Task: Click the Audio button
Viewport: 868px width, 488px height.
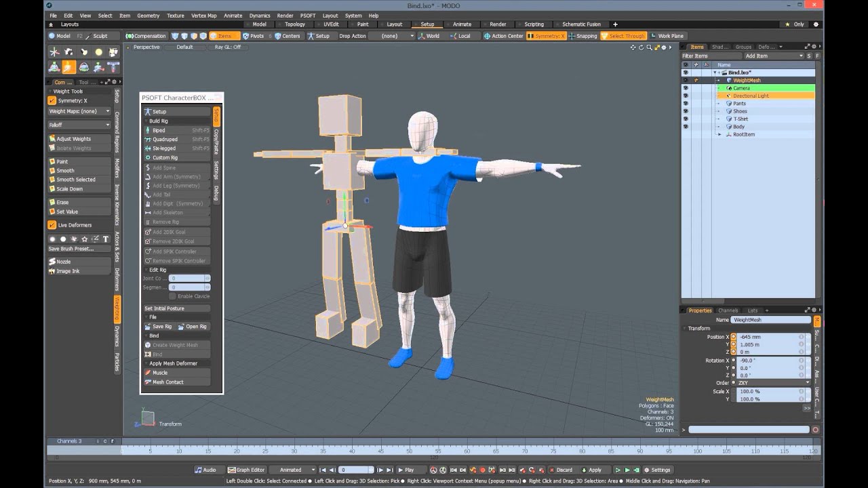Action: pyautogui.click(x=205, y=470)
